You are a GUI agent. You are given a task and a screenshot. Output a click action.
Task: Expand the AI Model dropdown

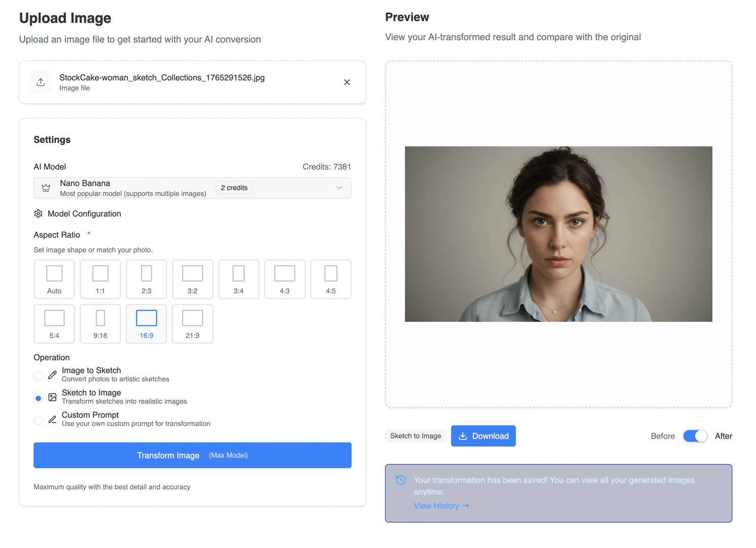tap(339, 188)
